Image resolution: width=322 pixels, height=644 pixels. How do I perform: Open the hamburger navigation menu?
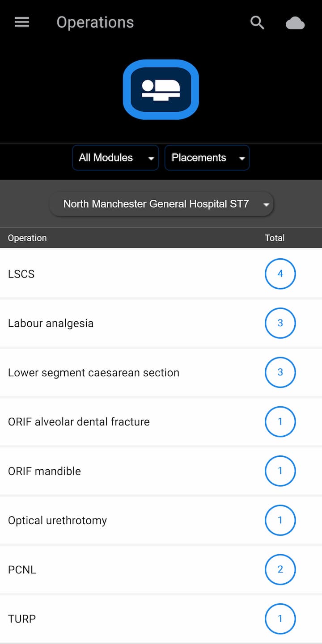pyautogui.click(x=22, y=22)
